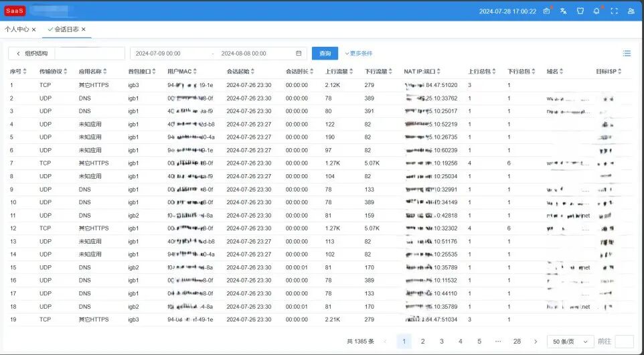Jump to last page 28
The image size is (644, 355).
(x=517, y=342)
